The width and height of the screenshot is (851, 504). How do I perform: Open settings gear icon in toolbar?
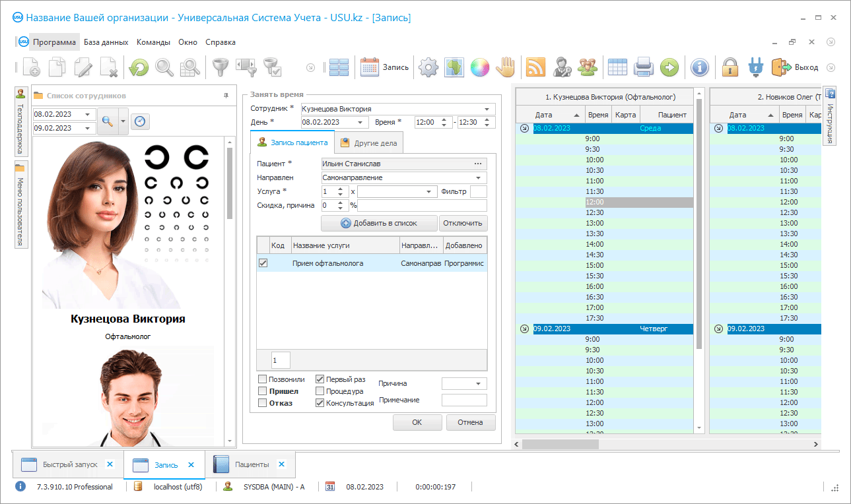click(429, 67)
